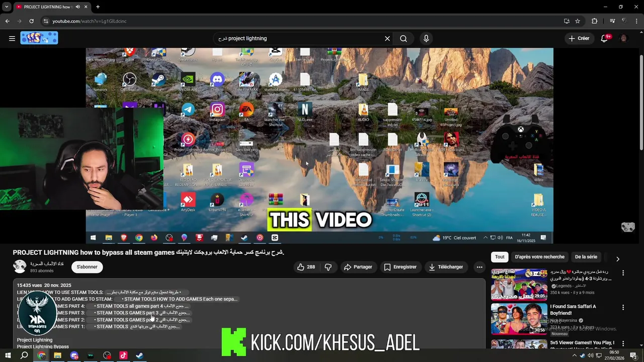Select the De la série chip
Viewport: 644px width, 362px height.
click(x=586, y=257)
